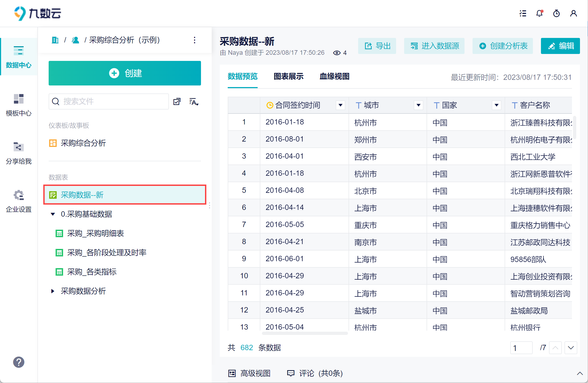This screenshot has height=383, width=588.
Task: Open the task list icon in header
Action: 523,13
